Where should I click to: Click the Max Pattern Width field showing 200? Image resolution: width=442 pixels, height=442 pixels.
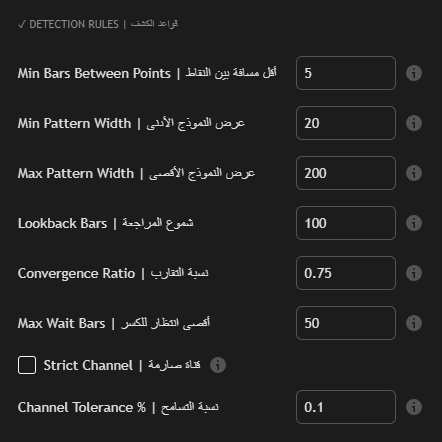346,173
